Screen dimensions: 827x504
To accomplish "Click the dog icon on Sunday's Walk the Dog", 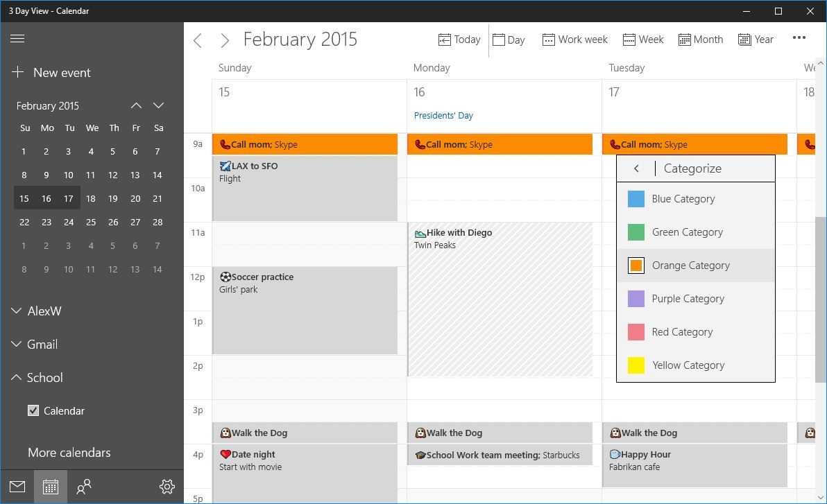I will (225, 433).
